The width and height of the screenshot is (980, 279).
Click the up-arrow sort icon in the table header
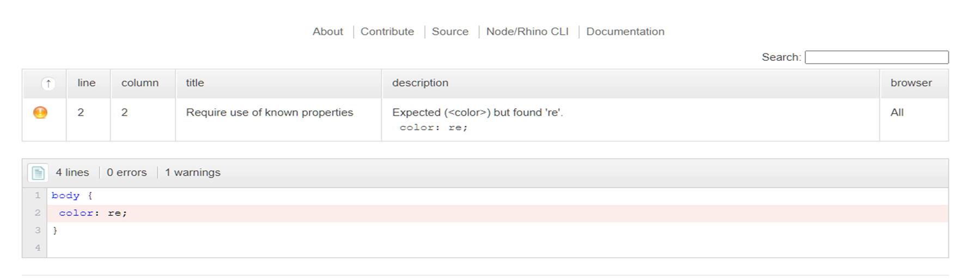point(48,83)
